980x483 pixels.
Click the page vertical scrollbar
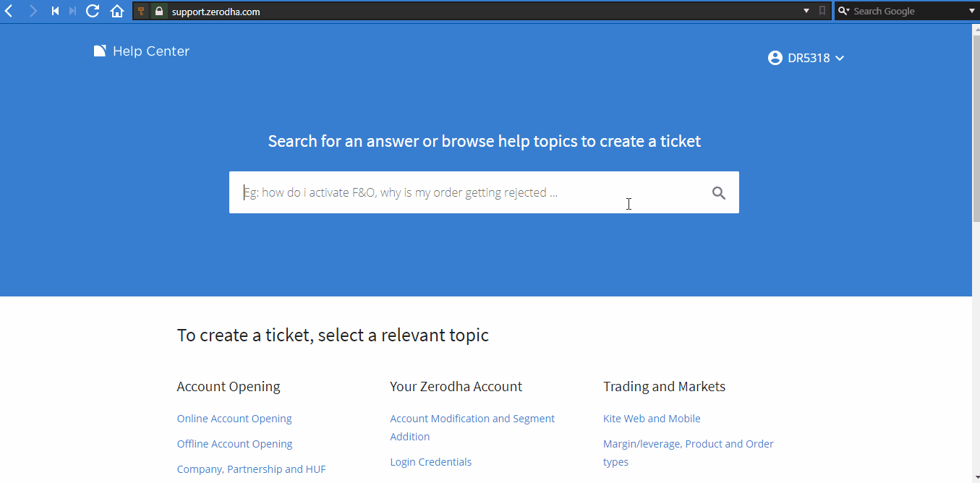[976, 253]
